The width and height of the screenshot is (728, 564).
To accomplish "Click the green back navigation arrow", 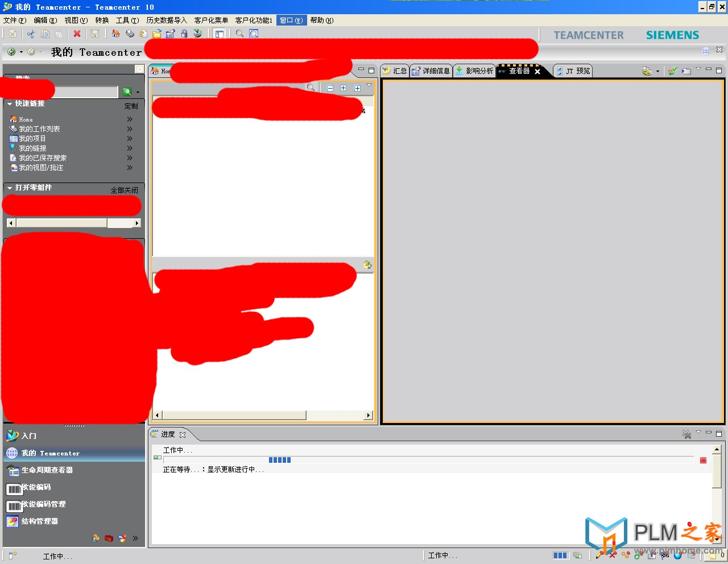I will click(11, 52).
